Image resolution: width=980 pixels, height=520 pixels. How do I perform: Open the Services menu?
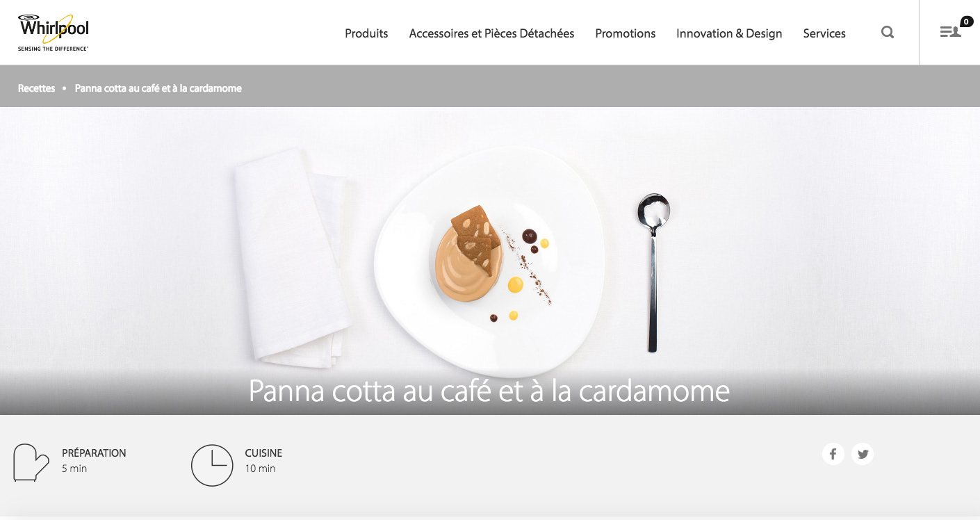(x=824, y=33)
